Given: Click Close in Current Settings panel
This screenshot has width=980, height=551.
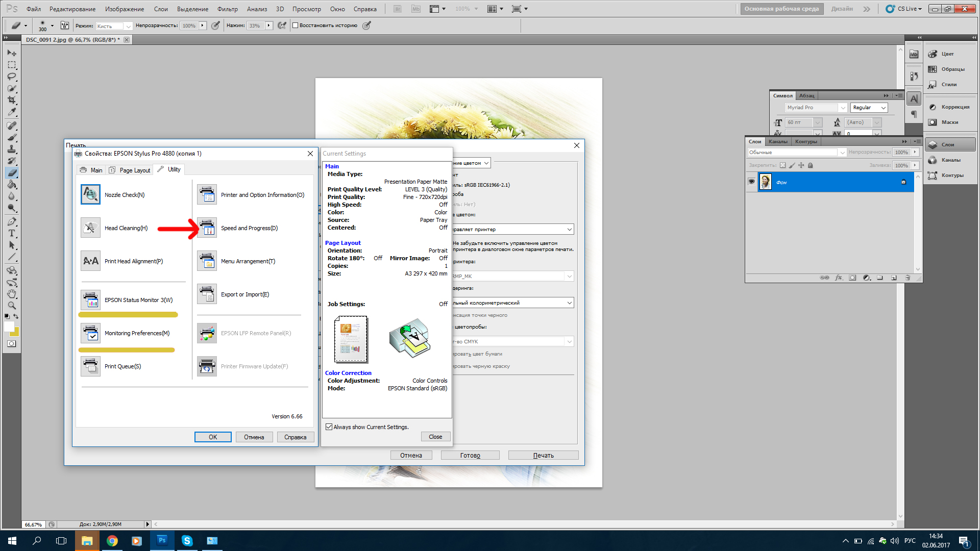Looking at the screenshot, I should tap(435, 436).
